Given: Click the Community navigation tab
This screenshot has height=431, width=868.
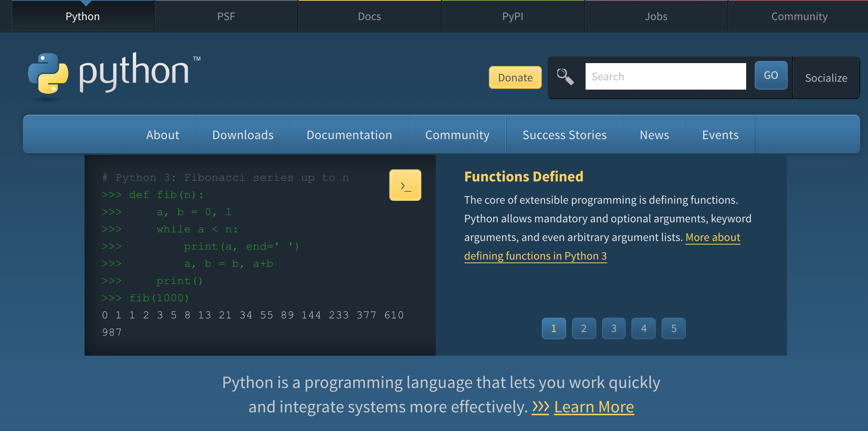Looking at the screenshot, I should [x=457, y=134].
